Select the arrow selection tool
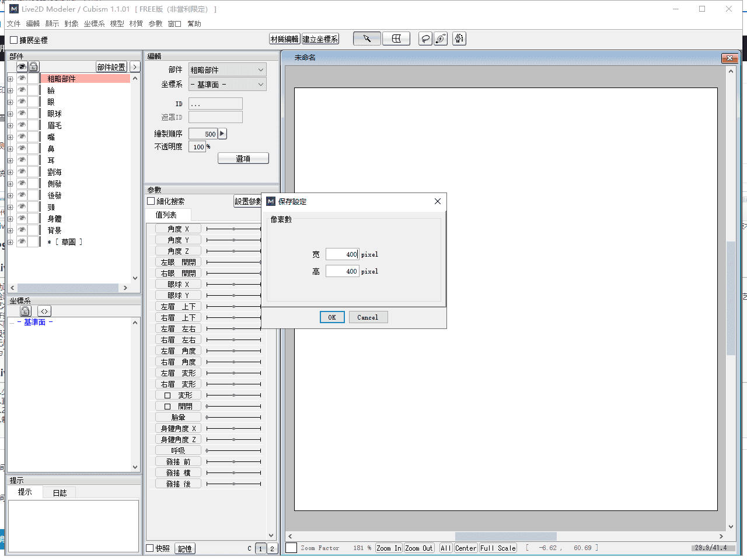 point(367,38)
